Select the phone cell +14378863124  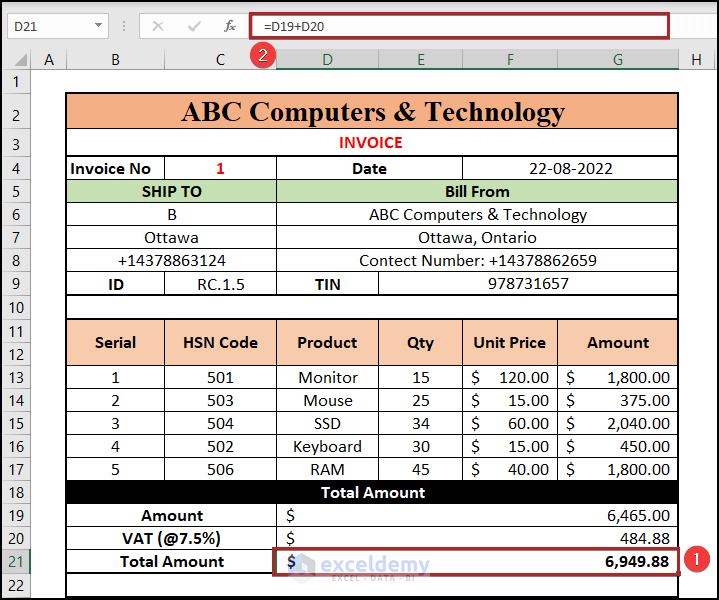[171, 261]
